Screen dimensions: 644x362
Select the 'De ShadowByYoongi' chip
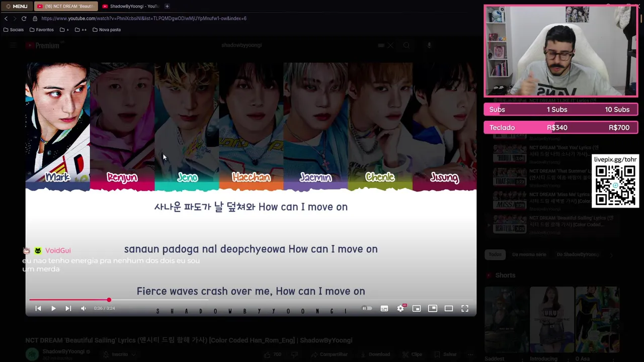(x=578, y=254)
